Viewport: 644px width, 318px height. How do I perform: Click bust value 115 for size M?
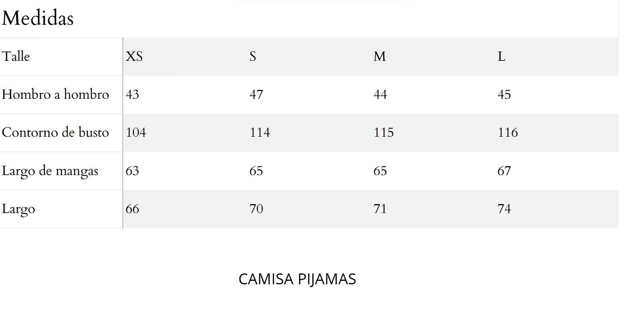click(x=384, y=132)
